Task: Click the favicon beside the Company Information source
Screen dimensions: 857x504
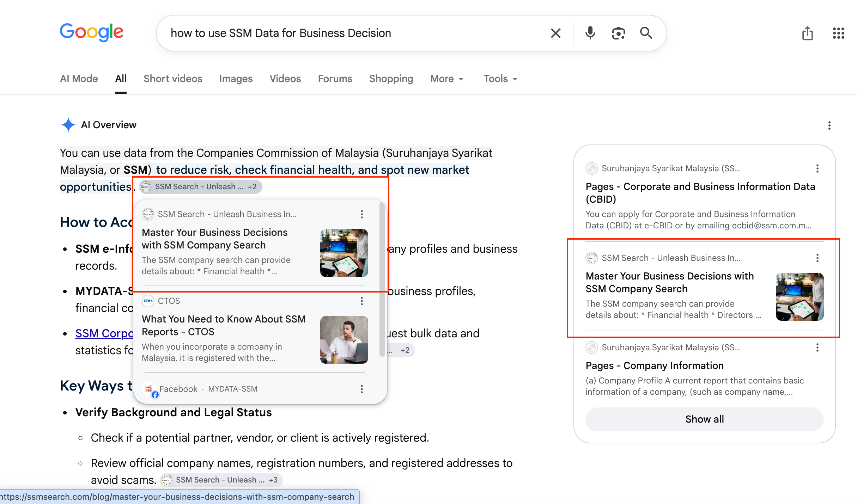Action: pyautogui.click(x=592, y=347)
